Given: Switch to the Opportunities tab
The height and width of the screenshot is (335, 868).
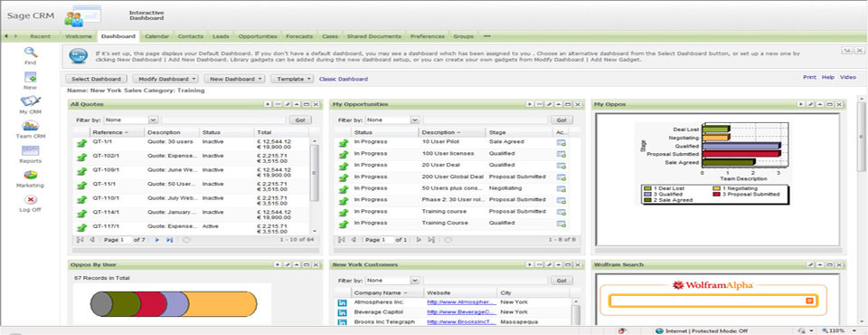Looking at the screenshot, I should click(x=258, y=36).
